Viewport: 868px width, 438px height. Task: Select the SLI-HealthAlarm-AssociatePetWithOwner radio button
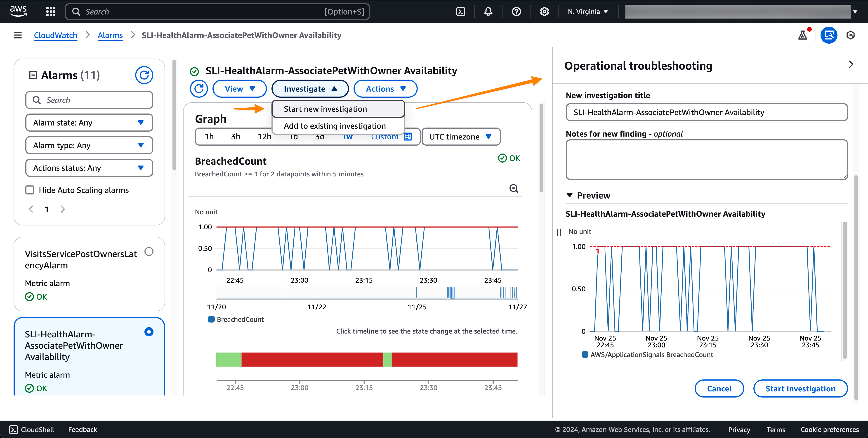coord(149,332)
